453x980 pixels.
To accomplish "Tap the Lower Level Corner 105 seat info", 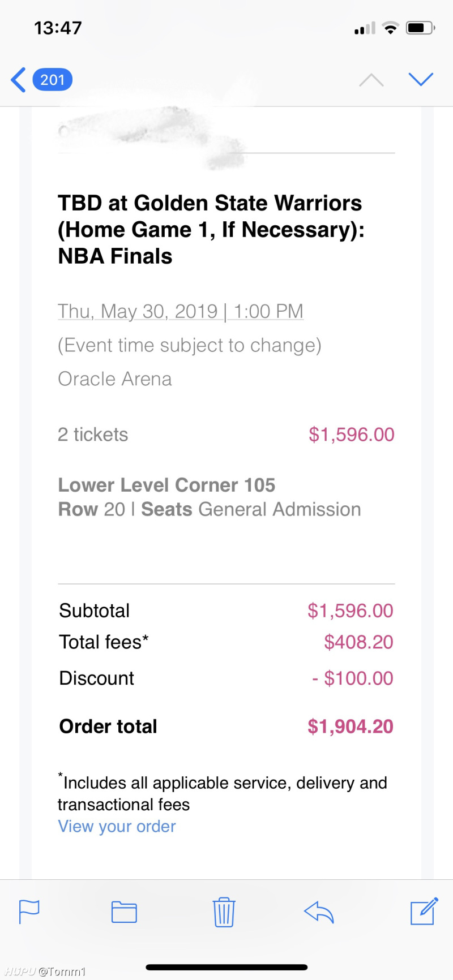I will [x=166, y=485].
